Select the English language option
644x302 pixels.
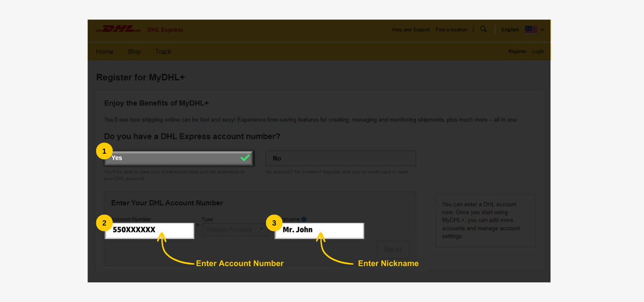510,30
